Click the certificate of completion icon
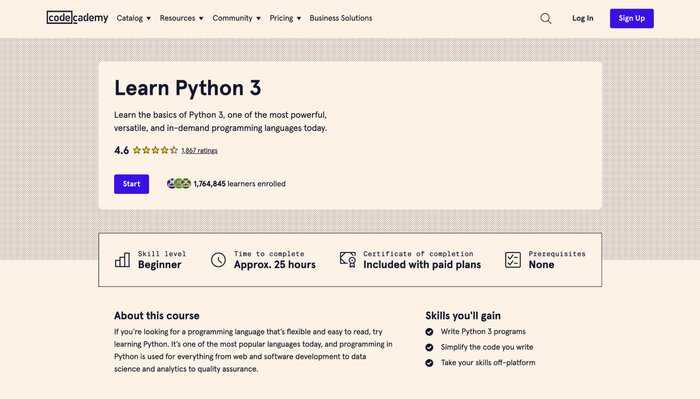Image resolution: width=700 pixels, height=399 pixels. click(348, 260)
